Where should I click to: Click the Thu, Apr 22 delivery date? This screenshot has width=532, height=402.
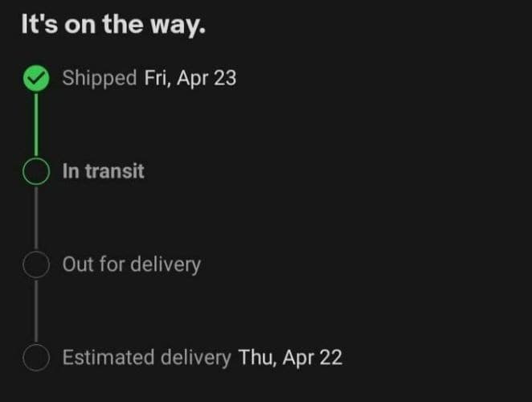290,359
